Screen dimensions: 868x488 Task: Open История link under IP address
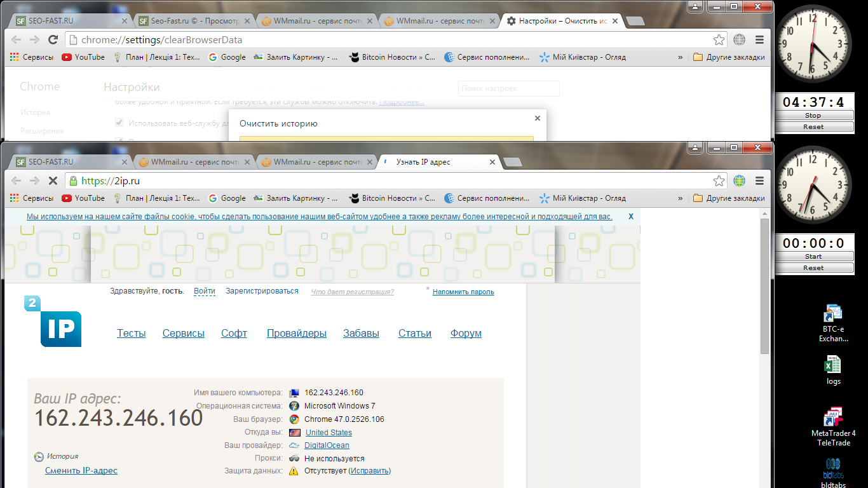tap(62, 456)
